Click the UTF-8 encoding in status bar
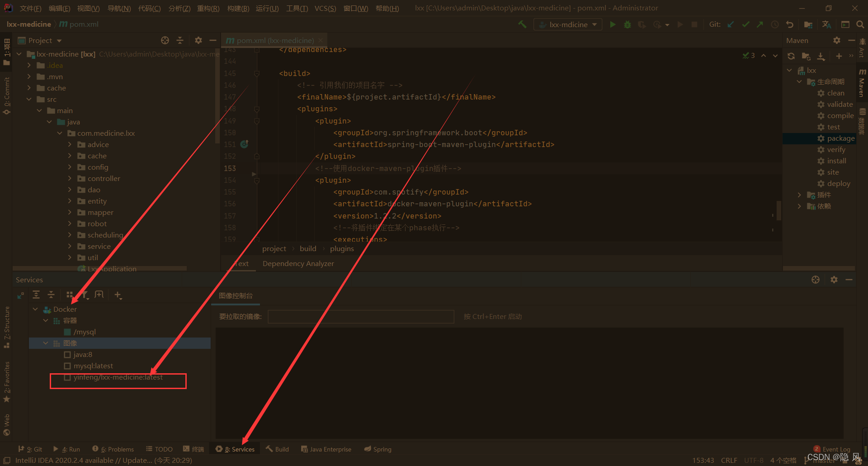 click(x=754, y=460)
